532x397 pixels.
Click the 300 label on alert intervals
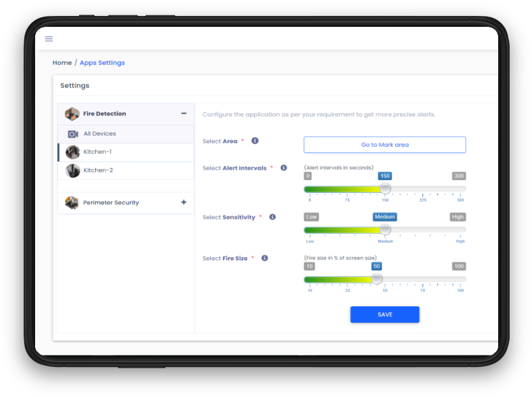(x=459, y=176)
